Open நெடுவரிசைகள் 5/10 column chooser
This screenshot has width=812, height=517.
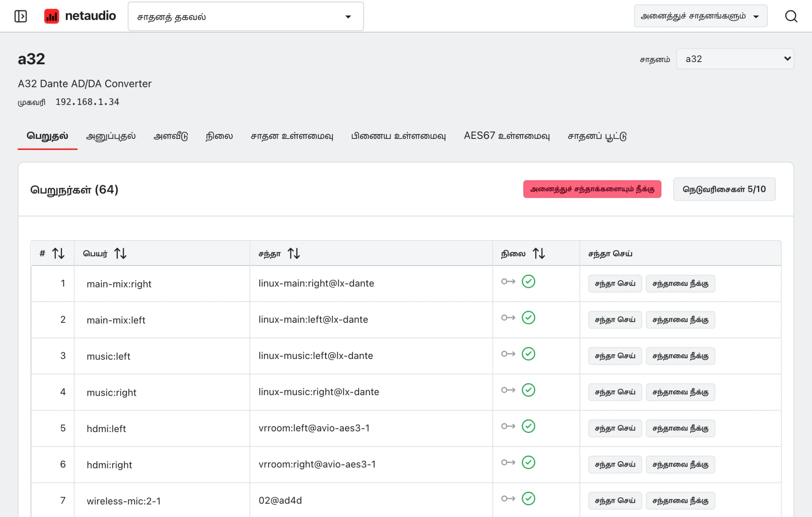[724, 189]
